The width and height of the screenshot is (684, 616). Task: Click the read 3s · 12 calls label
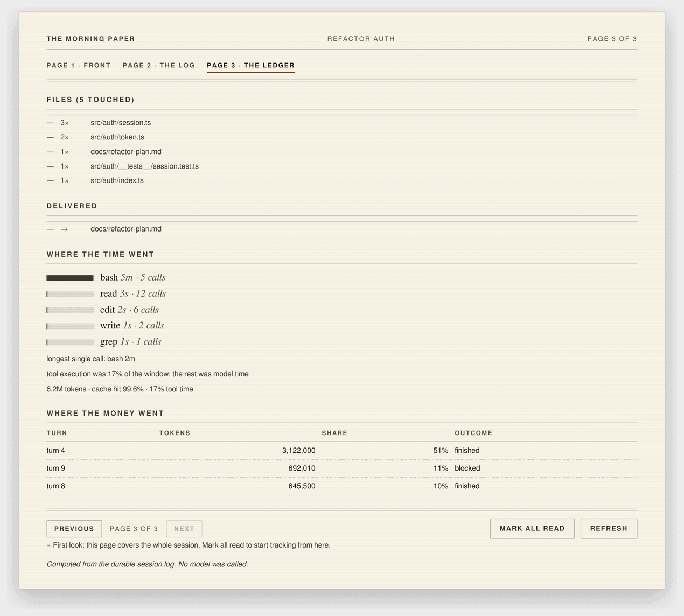(133, 293)
